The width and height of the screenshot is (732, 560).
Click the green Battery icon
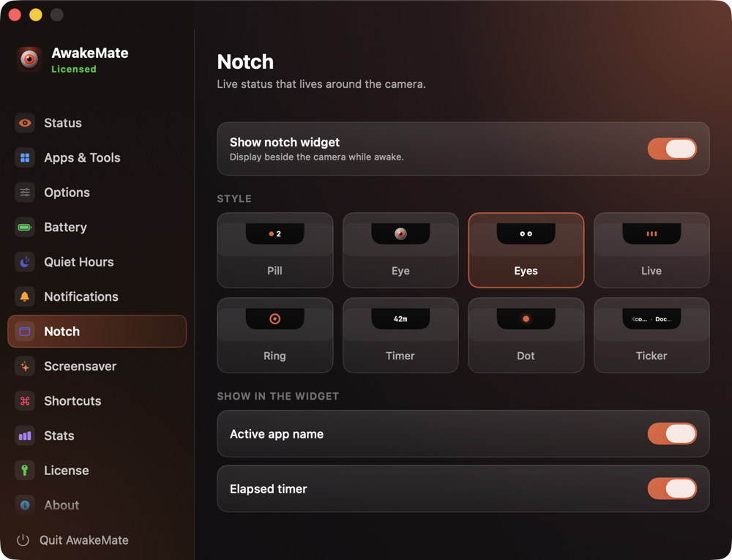25,227
